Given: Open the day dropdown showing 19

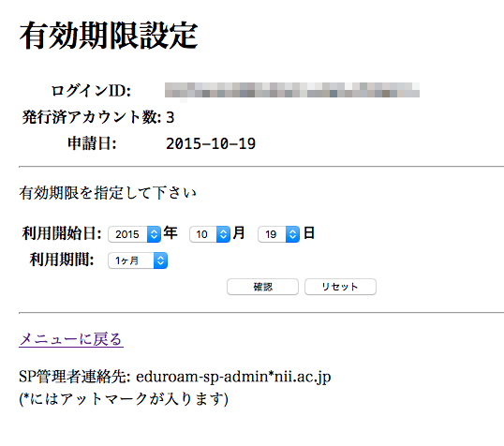Looking at the screenshot, I should tap(278, 234).
